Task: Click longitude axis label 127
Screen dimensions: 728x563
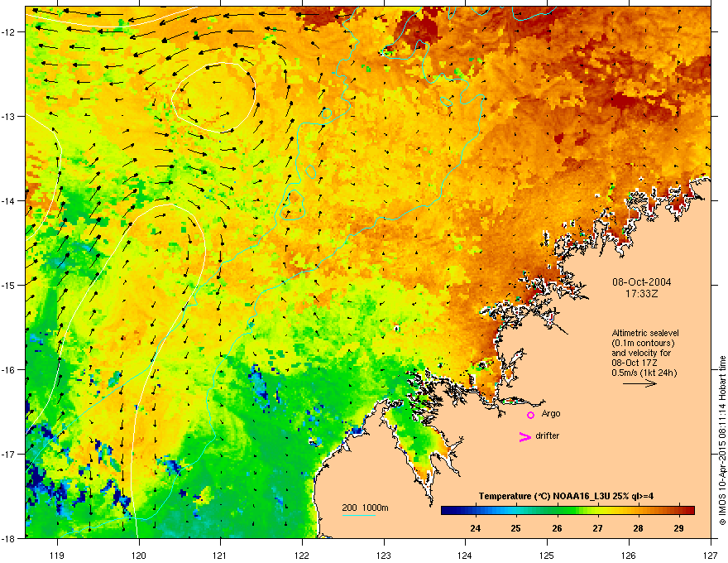Action: [711, 555]
